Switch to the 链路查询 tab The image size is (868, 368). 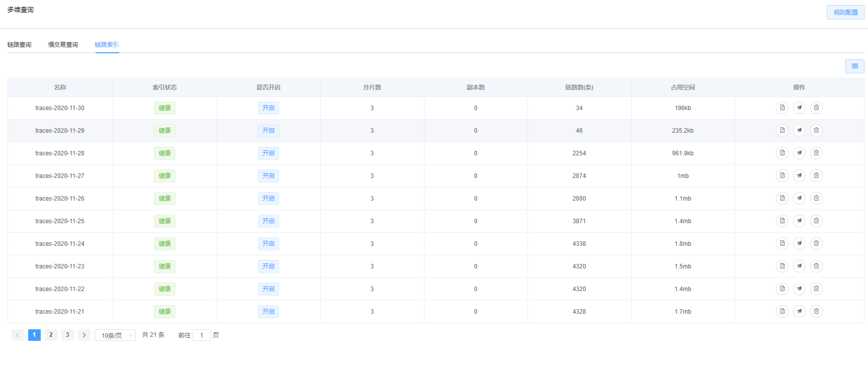tap(20, 45)
